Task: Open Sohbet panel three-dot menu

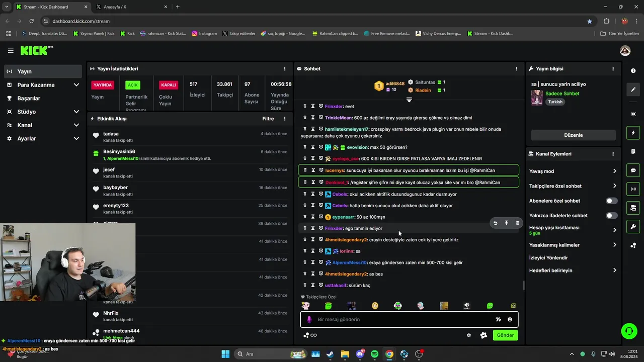Action: tap(516, 68)
